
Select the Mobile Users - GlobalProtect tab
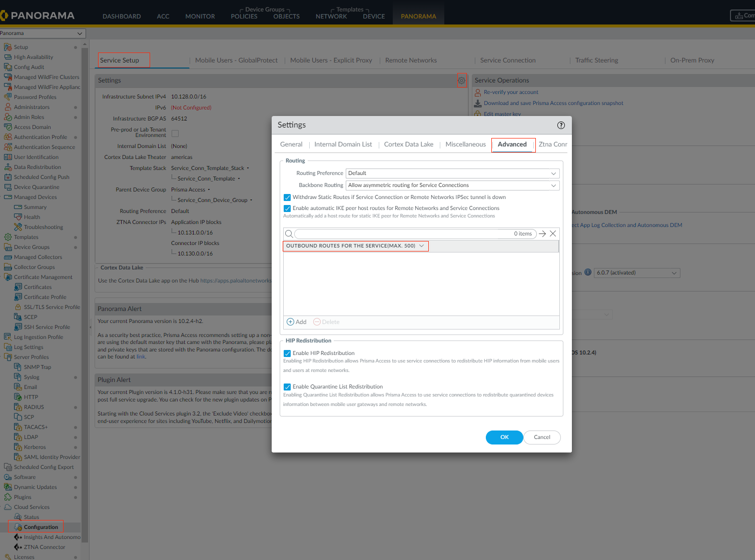236,60
